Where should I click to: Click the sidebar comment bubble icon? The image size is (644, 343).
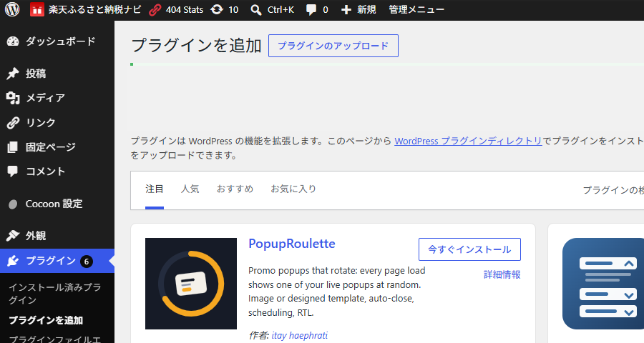(x=13, y=171)
